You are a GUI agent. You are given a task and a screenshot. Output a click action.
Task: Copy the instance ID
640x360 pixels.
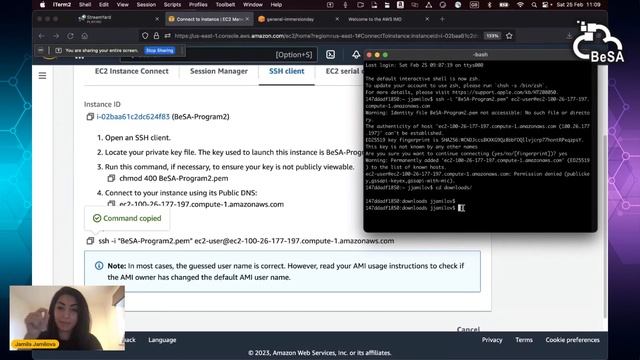[x=90, y=117]
